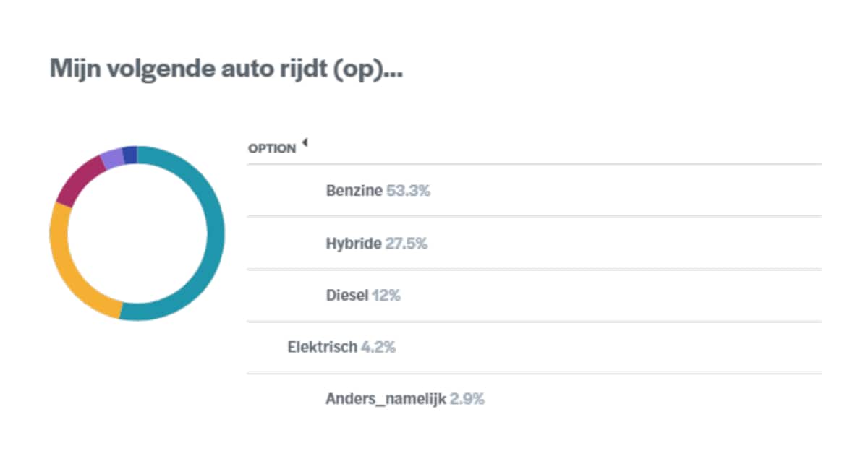The width and height of the screenshot is (868, 451).
Task: Click the empty center of the donut chart
Action: click(137, 233)
